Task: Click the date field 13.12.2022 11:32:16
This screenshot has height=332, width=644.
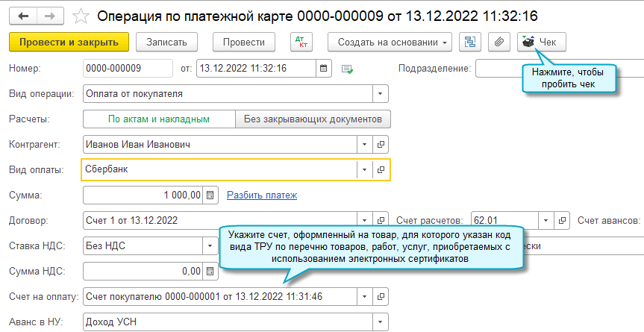Action: 256,68
